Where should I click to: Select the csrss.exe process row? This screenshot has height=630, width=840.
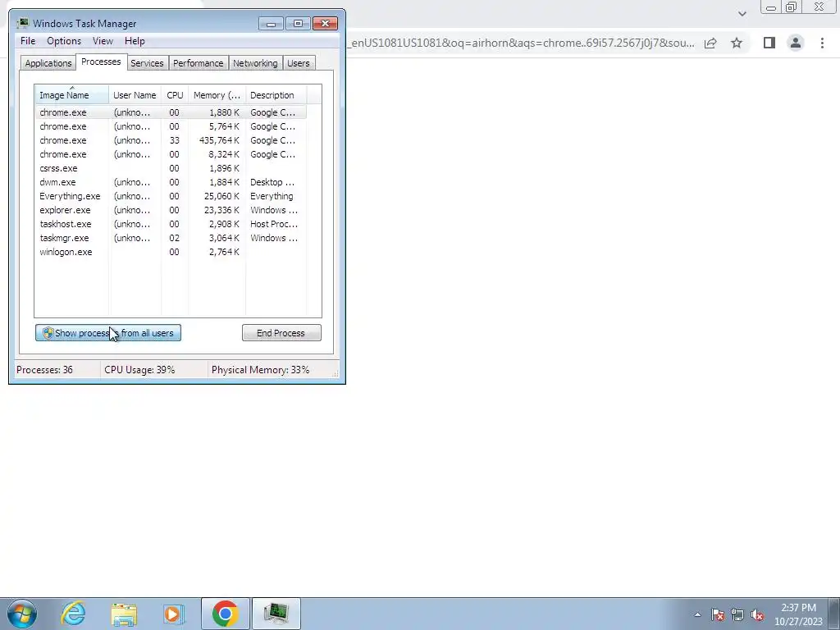coord(171,168)
